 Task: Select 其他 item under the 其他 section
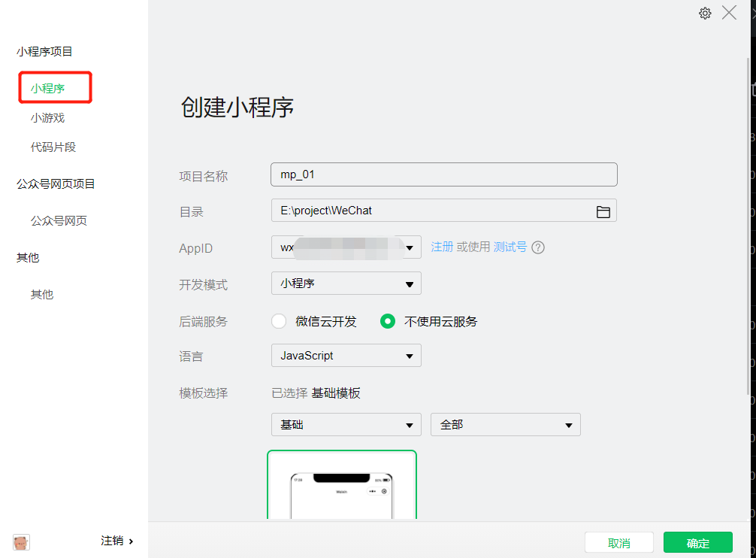pyautogui.click(x=42, y=294)
